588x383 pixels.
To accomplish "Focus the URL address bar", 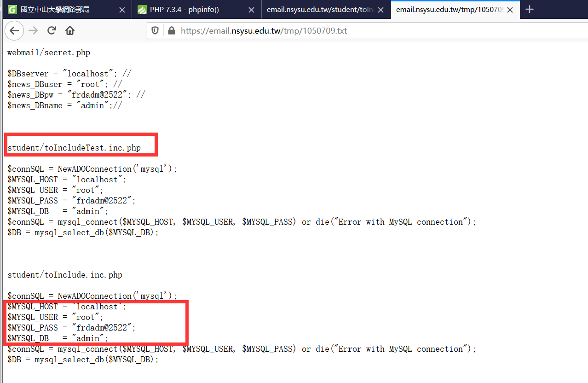I will pyautogui.click(x=368, y=31).
